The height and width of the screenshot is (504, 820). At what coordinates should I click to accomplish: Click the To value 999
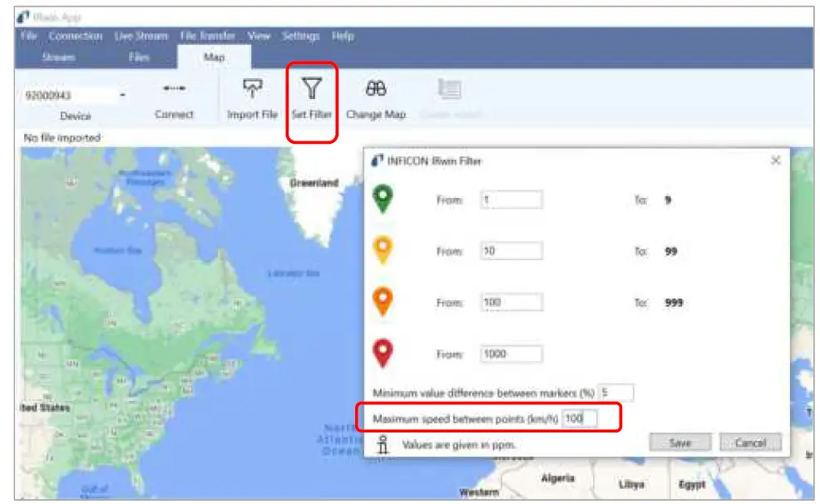click(674, 303)
